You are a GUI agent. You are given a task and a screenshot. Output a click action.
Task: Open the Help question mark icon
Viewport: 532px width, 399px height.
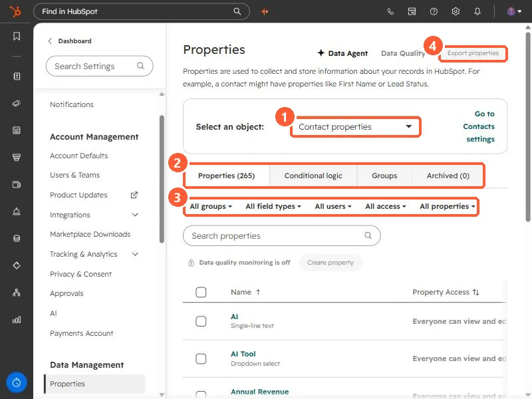(x=434, y=11)
